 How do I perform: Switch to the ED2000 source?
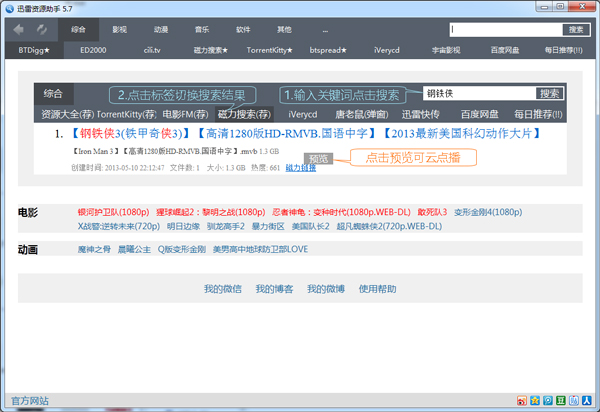tap(93, 50)
